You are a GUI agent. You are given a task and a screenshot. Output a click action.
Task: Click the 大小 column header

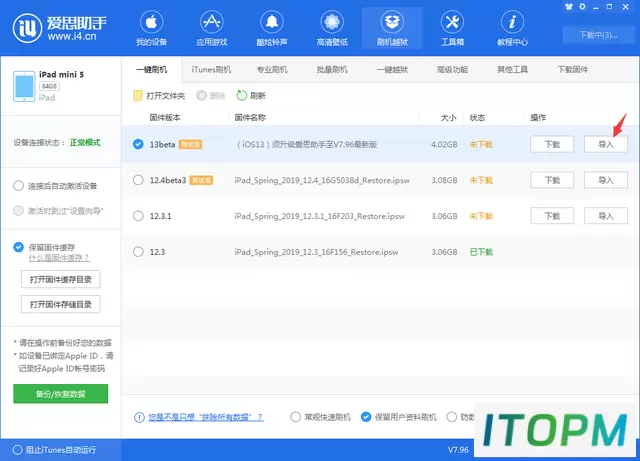pyautogui.click(x=448, y=118)
